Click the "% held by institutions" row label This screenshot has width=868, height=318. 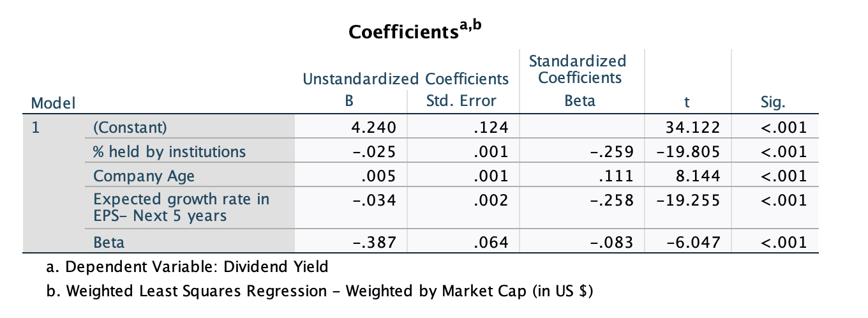pos(169,152)
